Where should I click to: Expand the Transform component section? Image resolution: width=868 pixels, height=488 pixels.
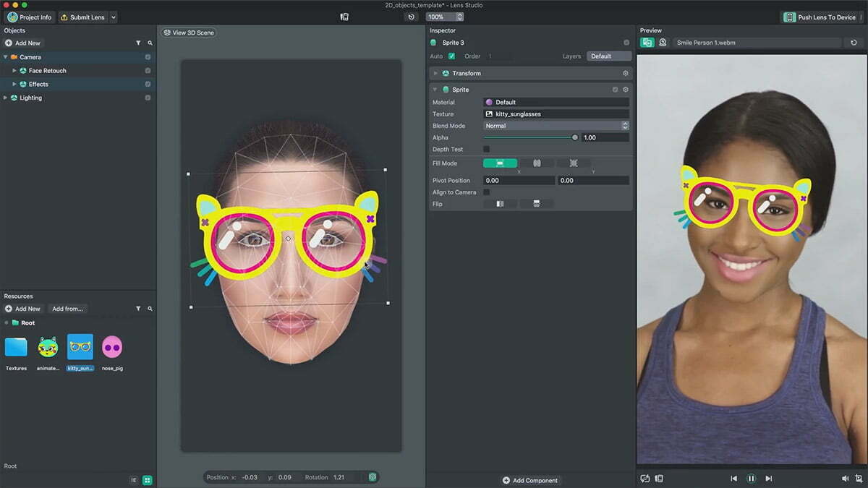point(435,74)
